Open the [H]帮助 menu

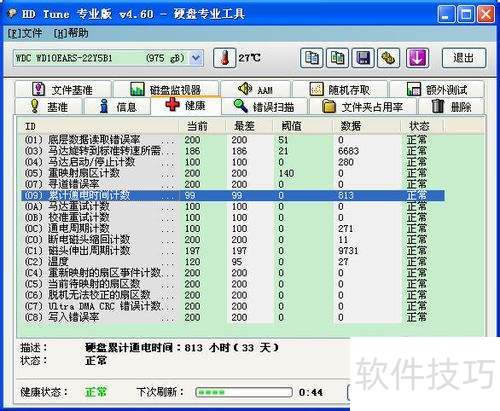(71, 33)
